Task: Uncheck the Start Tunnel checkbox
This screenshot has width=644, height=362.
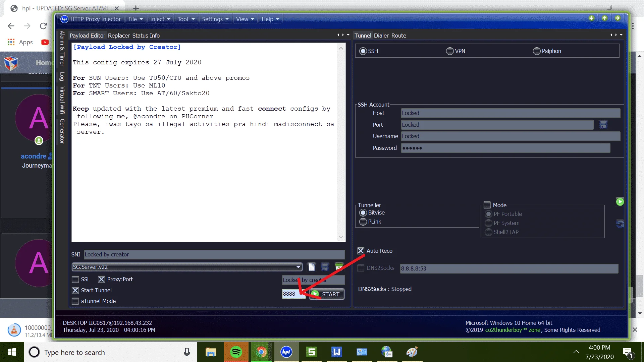Action: tap(75, 290)
